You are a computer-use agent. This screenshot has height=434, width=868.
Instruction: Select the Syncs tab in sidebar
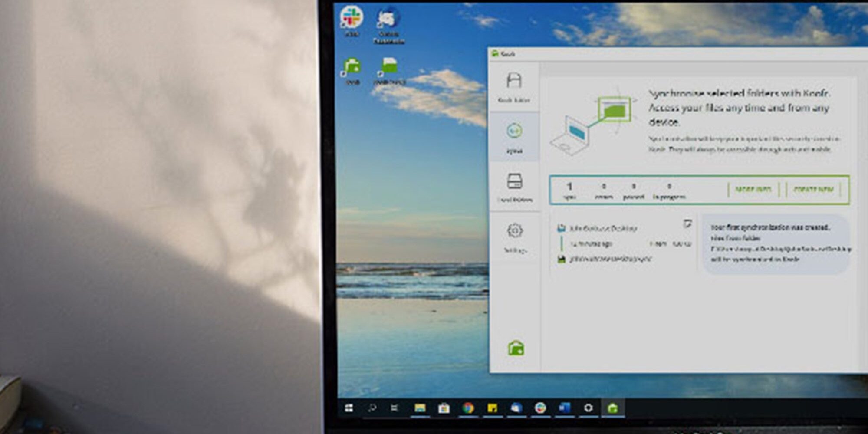click(x=514, y=137)
